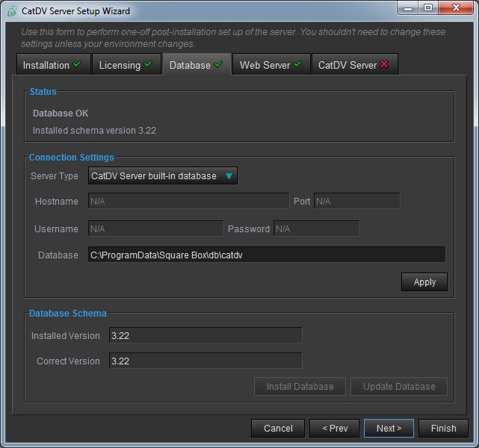Click the CatDV app icon in title bar

coord(12,11)
